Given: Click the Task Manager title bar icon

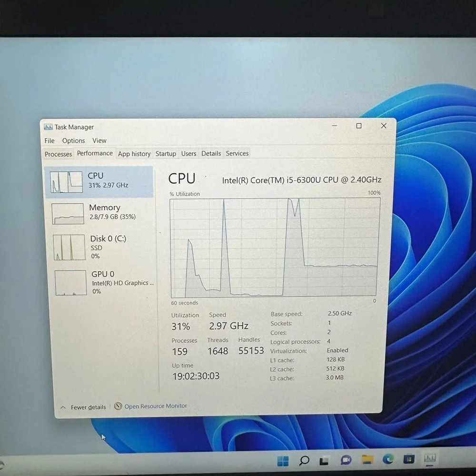Looking at the screenshot, I should (48, 127).
